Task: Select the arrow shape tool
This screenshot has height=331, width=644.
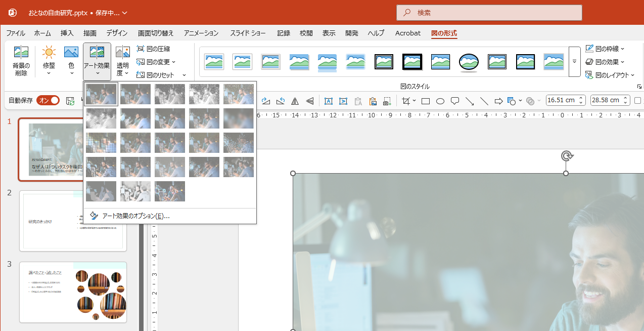Action: pyautogui.click(x=498, y=101)
